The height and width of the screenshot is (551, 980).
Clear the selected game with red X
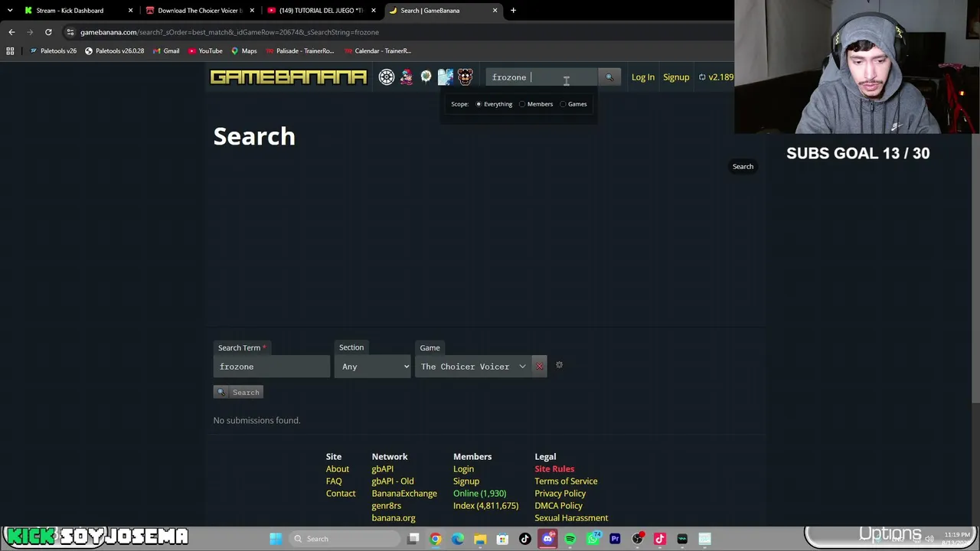(540, 367)
